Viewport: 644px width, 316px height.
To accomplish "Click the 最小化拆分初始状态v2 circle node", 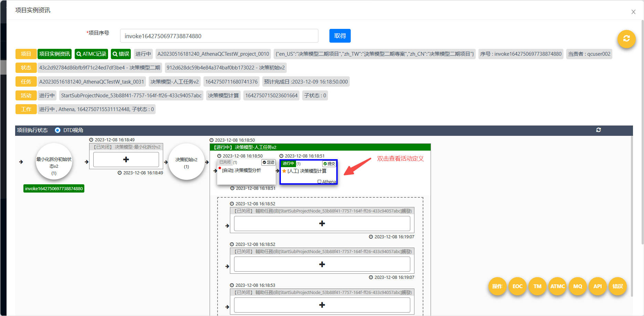I will 54,162.
